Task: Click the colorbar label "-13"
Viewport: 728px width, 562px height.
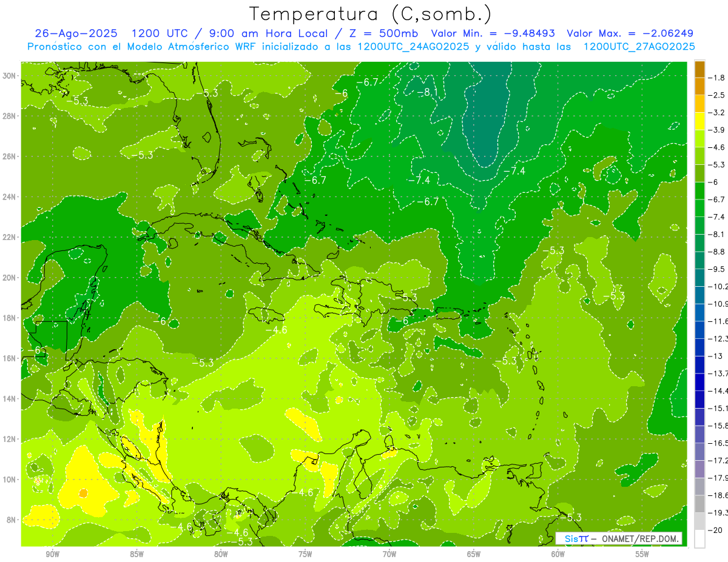Action: pos(715,356)
